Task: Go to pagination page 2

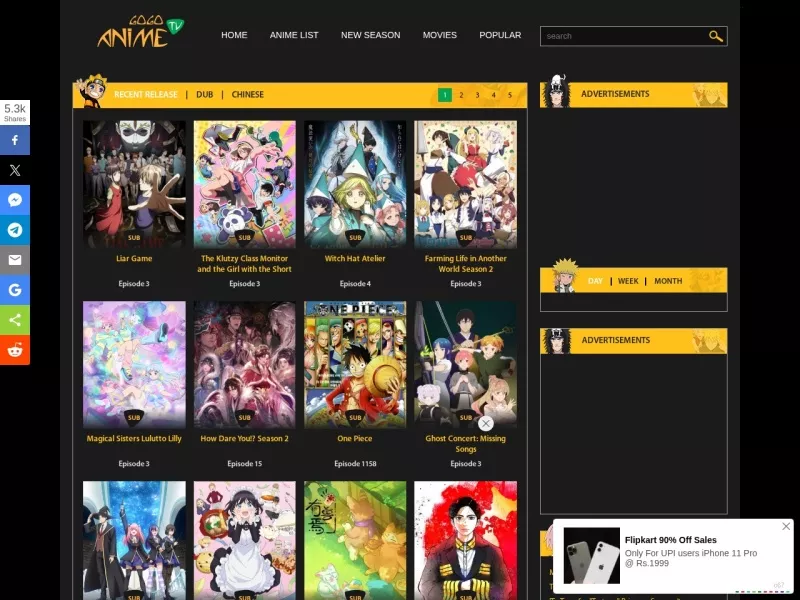Action: point(461,95)
